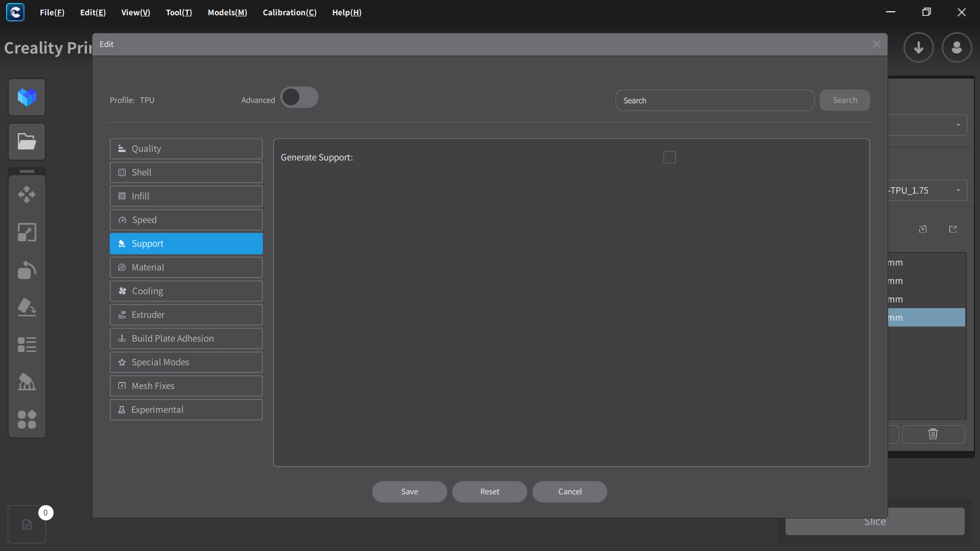Click the Save button
This screenshot has width=980, height=551.
pyautogui.click(x=409, y=492)
